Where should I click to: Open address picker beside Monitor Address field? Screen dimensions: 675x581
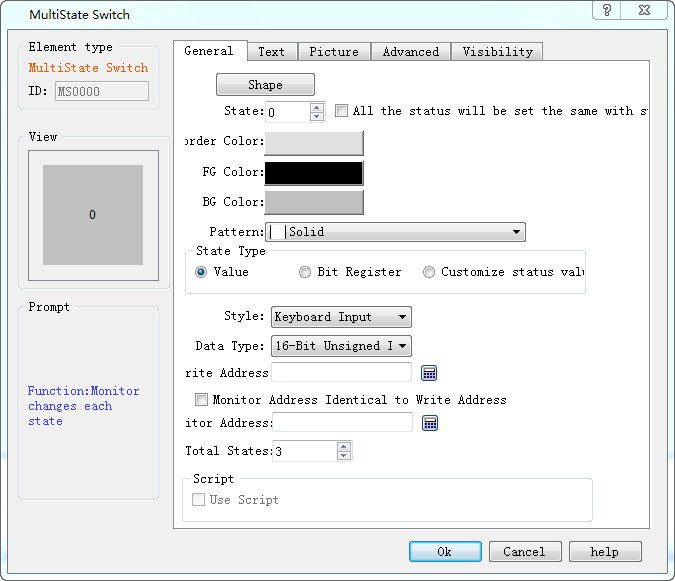click(x=430, y=423)
